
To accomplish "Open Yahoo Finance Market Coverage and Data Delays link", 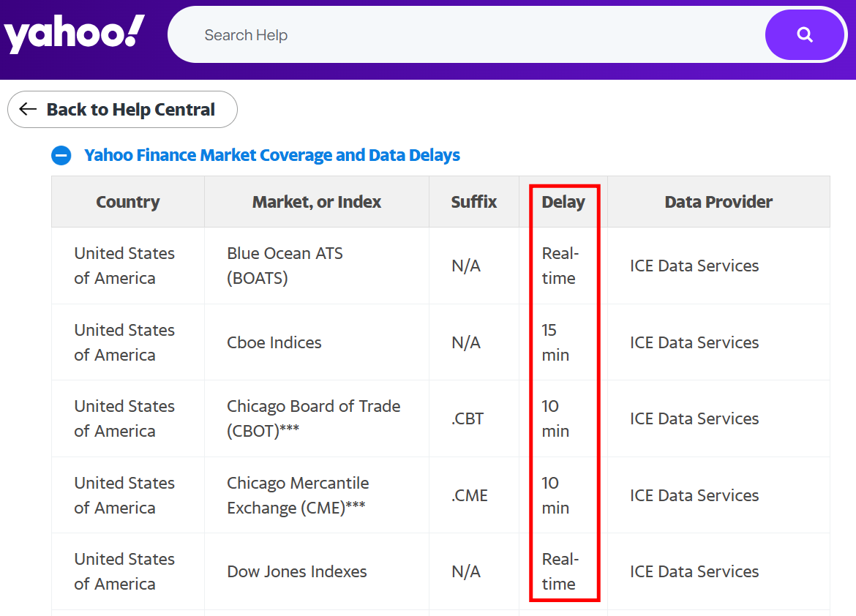I will pyautogui.click(x=272, y=155).
